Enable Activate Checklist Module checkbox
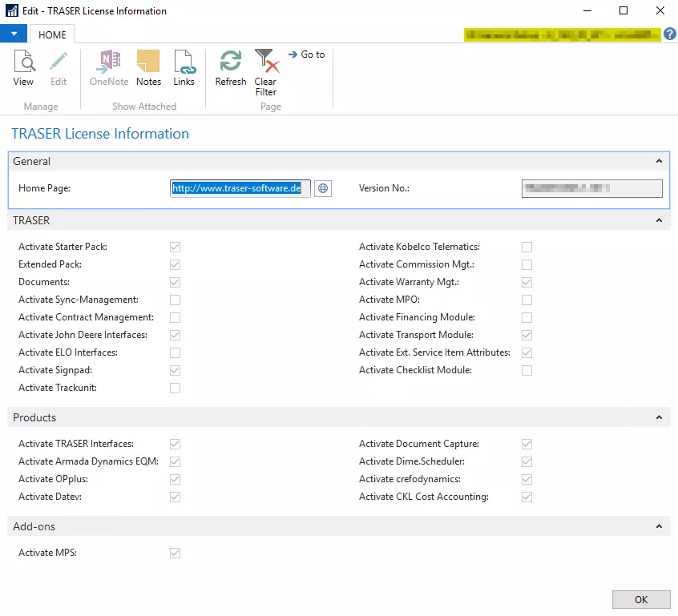 coord(527,370)
